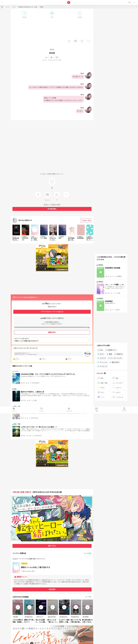Go to next episode arrow
The height and width of the screenshot is (644, 138).
tap(79, 13)
